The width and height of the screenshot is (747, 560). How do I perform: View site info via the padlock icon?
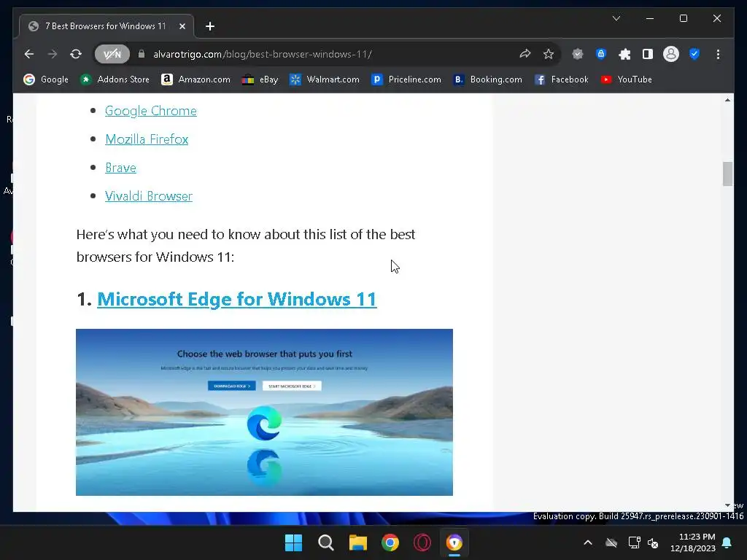[142, 54]
